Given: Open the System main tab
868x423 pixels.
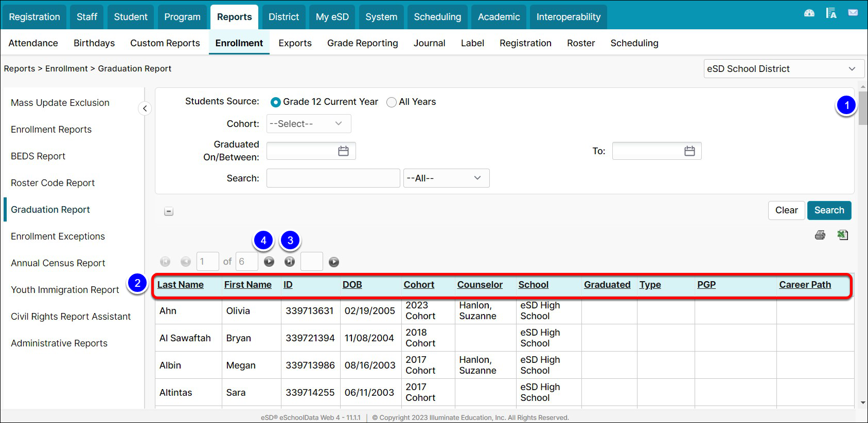Looking at the screenshot, I should [381, 17].
